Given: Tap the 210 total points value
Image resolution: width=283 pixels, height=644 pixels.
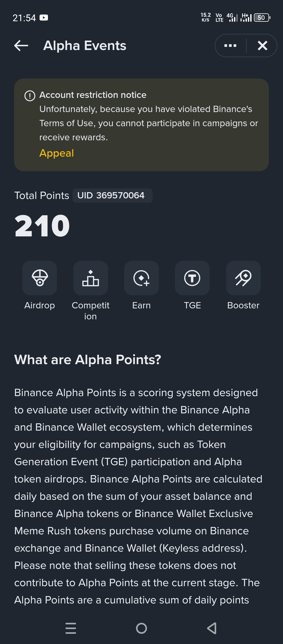Looking at the screenshot, I should pos(42,226).
